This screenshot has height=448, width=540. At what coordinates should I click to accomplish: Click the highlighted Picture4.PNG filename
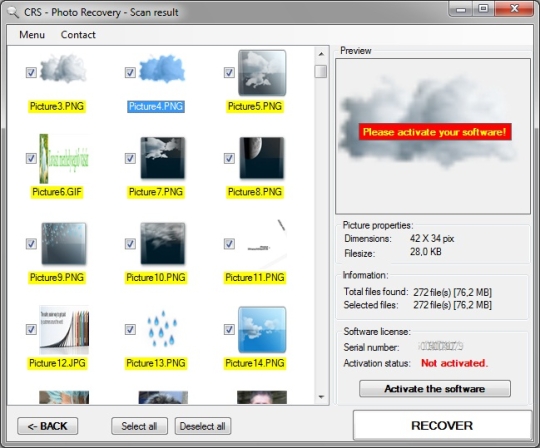point(156,106)
